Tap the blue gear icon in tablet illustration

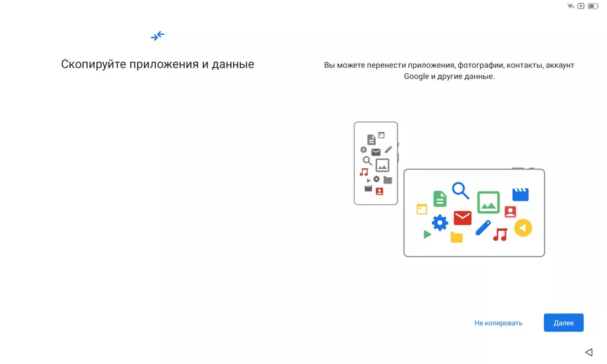(440, 223)
